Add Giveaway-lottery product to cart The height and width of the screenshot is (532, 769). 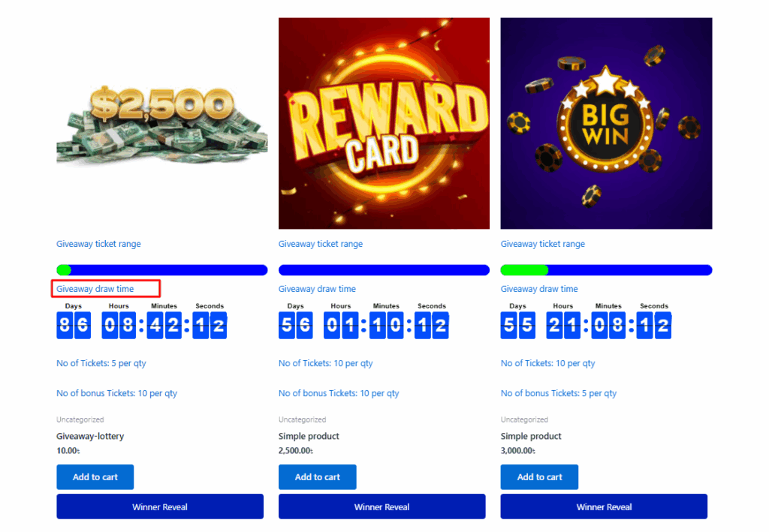tap(95, 477)
